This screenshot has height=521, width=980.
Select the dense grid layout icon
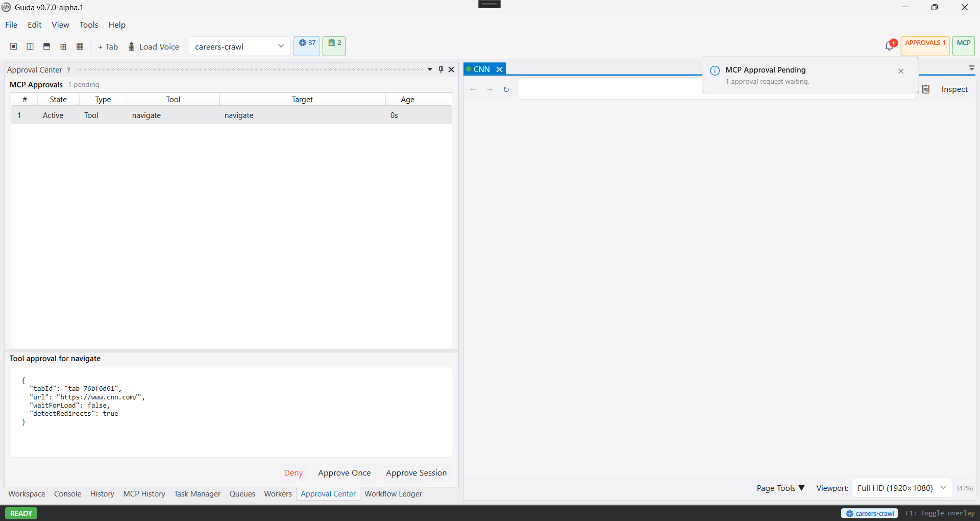[x=80, y=46]
